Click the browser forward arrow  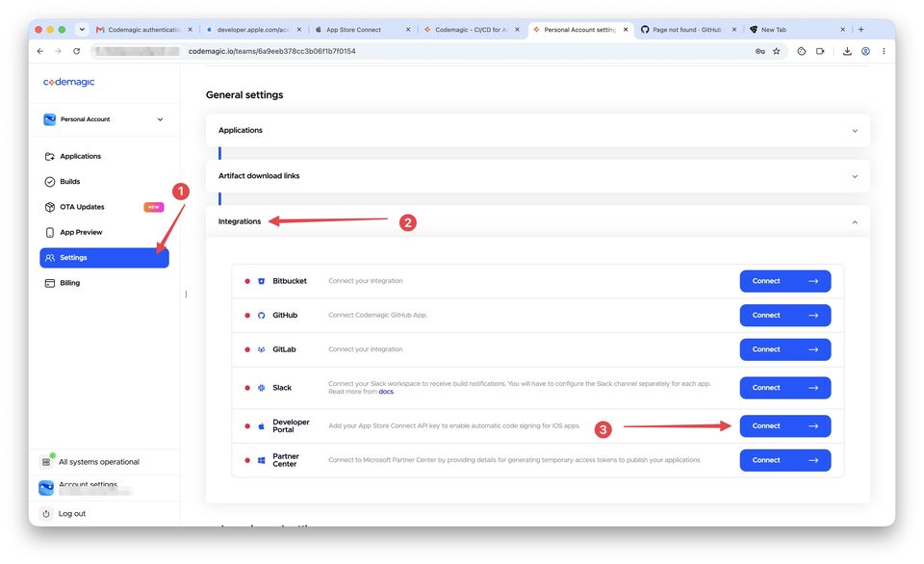tap(58, 51)
